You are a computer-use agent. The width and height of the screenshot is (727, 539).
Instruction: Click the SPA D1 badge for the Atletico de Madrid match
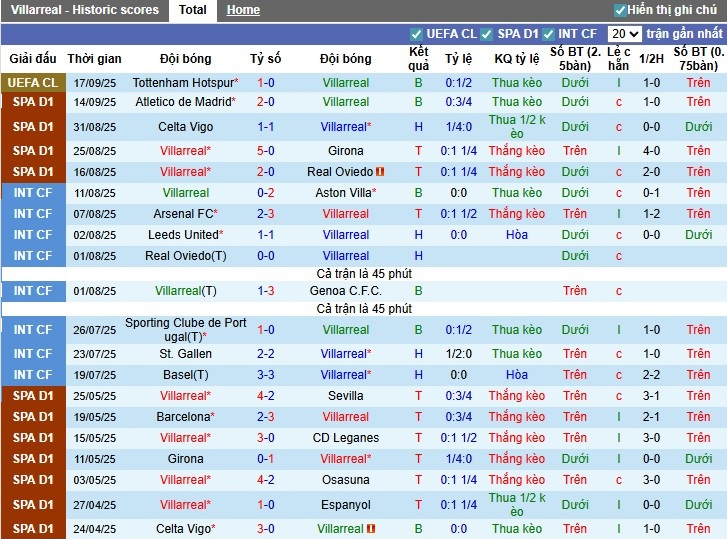coord(33,102)
